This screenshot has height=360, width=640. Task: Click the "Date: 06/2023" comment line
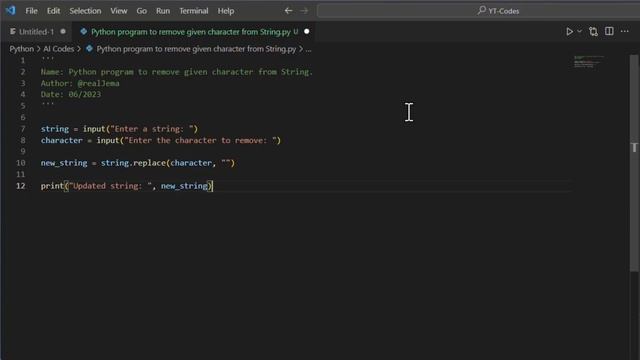pyautogui.click(x=71, y=94)
